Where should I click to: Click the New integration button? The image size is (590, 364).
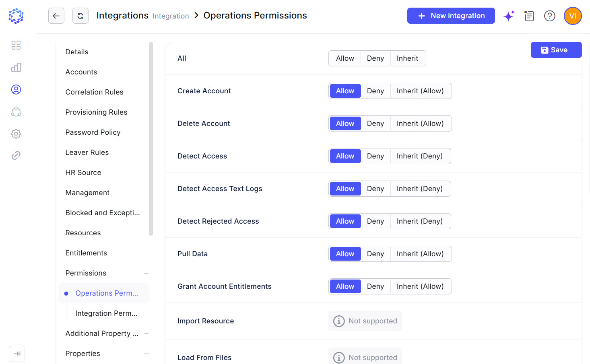pos(451,16)
